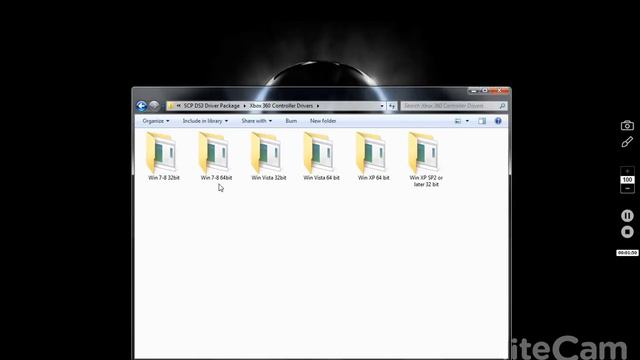
Task: Click the help question mark icon
Action: (x=498, y=121)
